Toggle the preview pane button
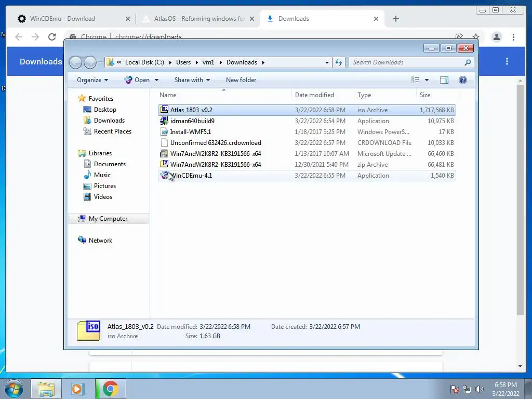This screenshot has width=532, height=399. click(444, 79)
